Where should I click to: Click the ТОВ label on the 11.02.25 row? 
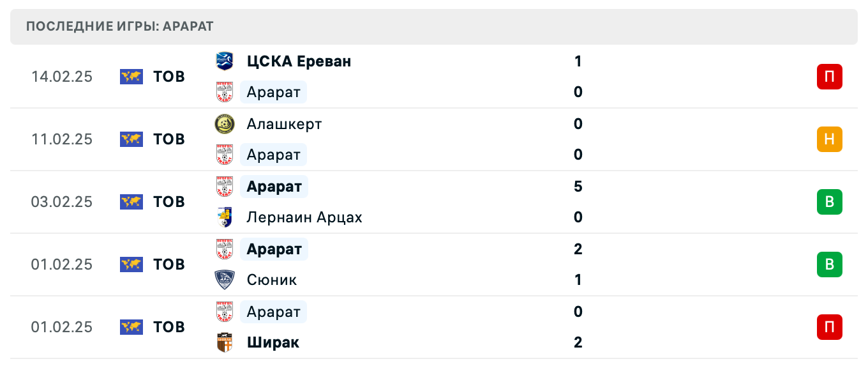click(x=168, y=139)
